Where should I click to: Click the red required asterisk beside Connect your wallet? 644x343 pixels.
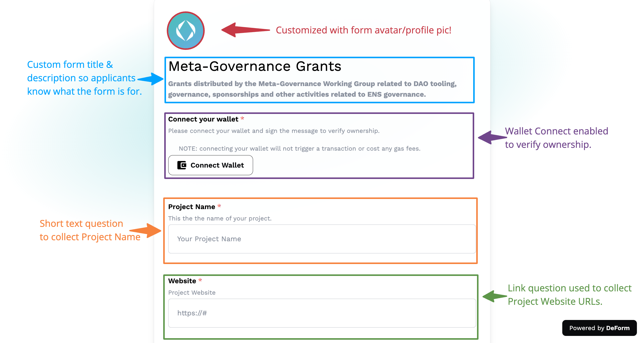pyautogui.click(x=242, y=119)
